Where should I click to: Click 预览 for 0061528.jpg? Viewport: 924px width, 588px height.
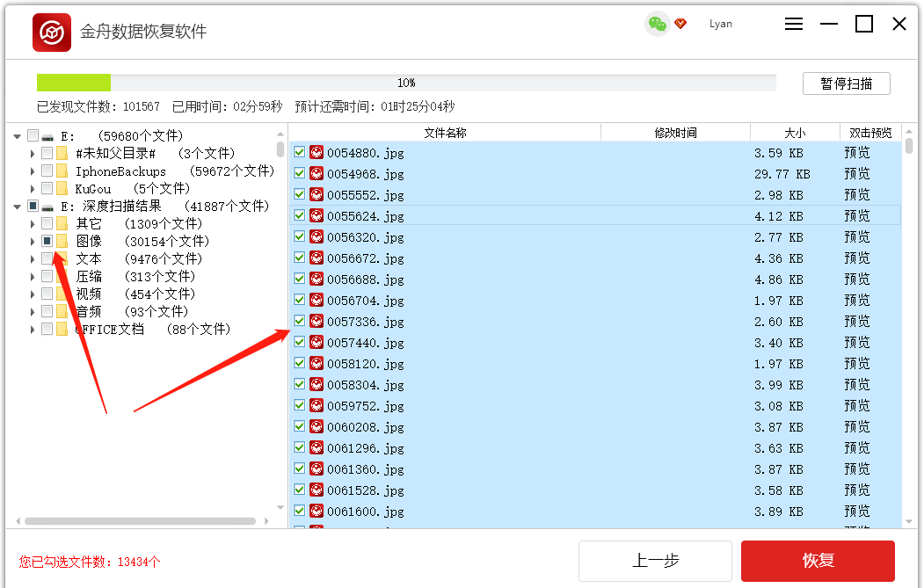tap(857, 490)
